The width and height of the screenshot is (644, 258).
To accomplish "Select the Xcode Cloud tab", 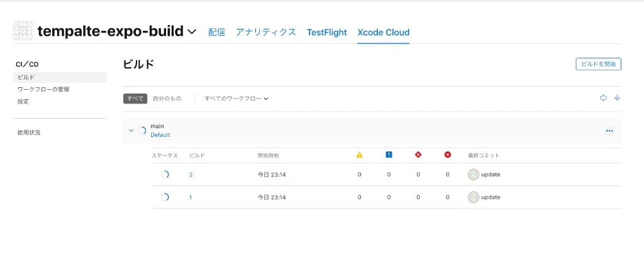I will (383, 32).
